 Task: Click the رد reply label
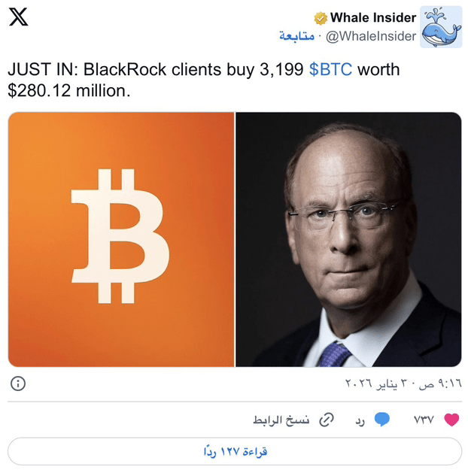click(x=360, y=421)
